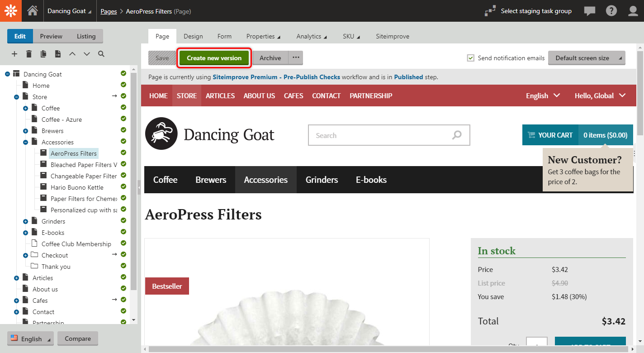
Task: Click the folder icon of Thank you
Action: pos(34,266)
